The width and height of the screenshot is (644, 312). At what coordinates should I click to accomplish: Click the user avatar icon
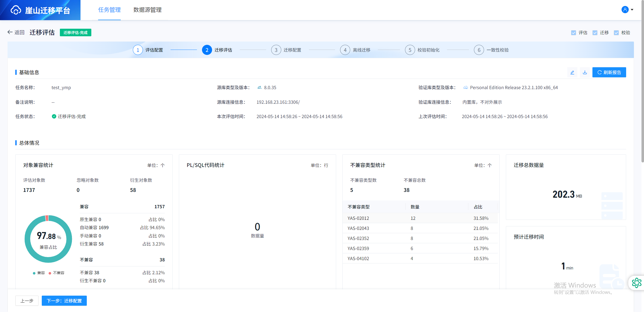(x=625, y=10)
